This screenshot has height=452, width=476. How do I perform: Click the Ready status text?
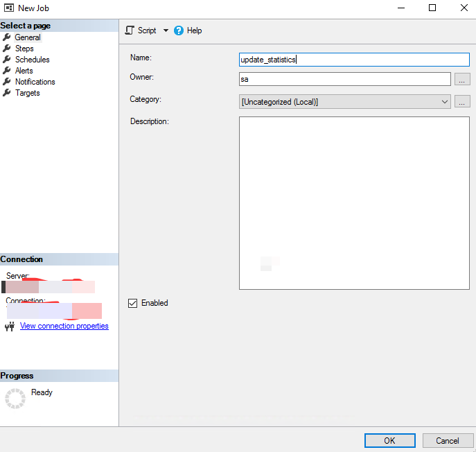(42, 392)
